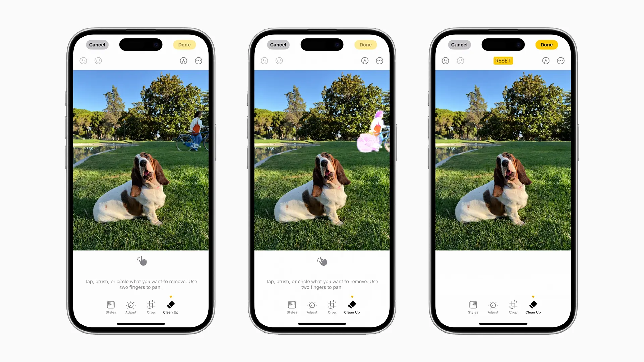Switch to the Styles tab
Screen dimensions: 644x362
tap(111, 307)
